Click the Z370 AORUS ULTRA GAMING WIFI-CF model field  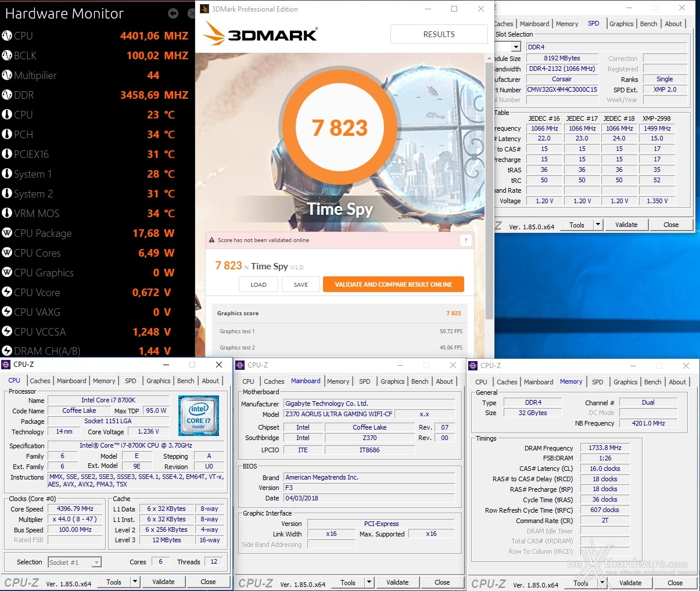(339, 414)
